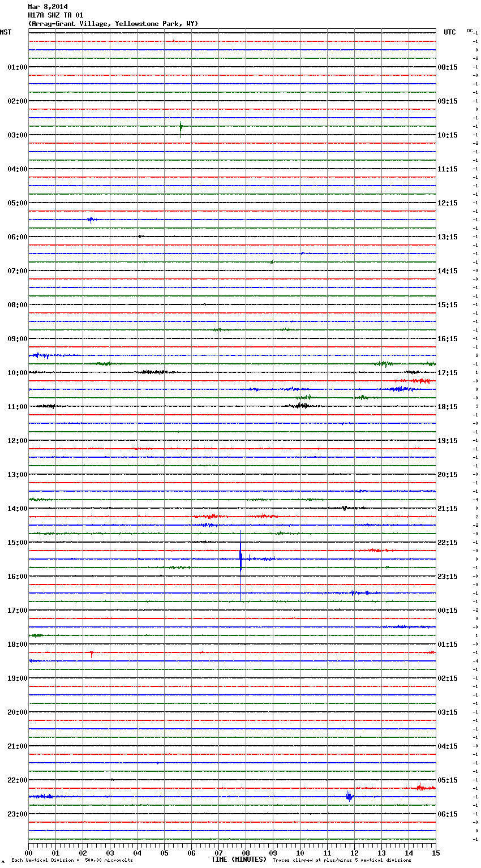Select the 05:00 MST time label
Viewport: 481px width, 868px height.
coord(18,203)
